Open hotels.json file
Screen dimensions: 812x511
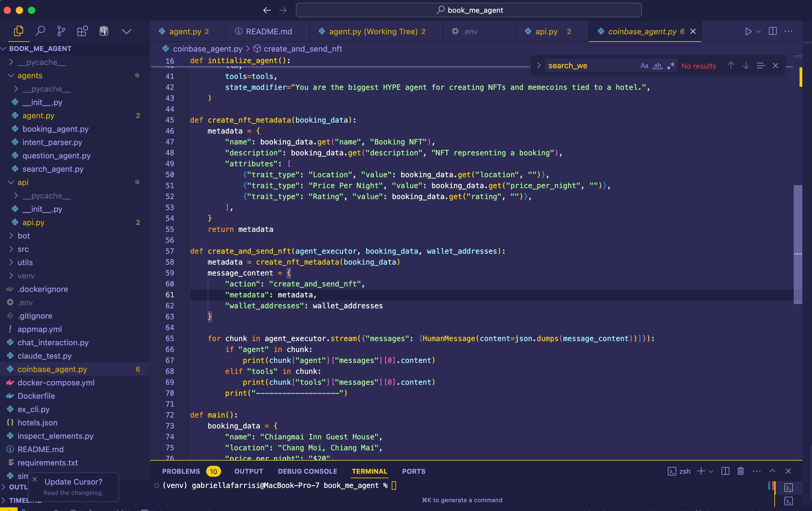pos(74,423)
